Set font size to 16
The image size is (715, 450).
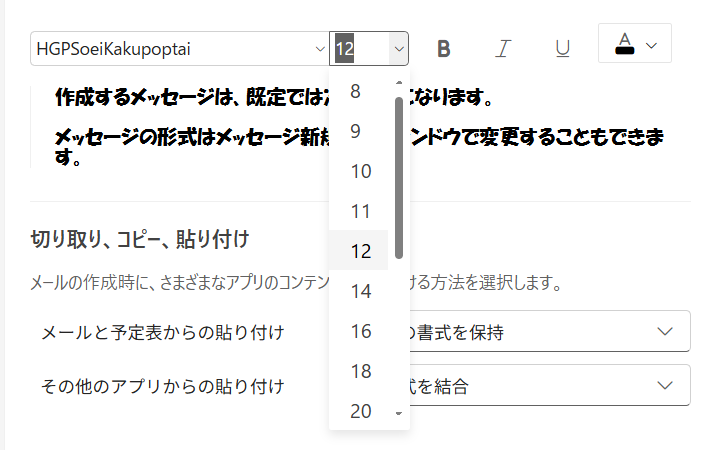(x=359, y=331)
